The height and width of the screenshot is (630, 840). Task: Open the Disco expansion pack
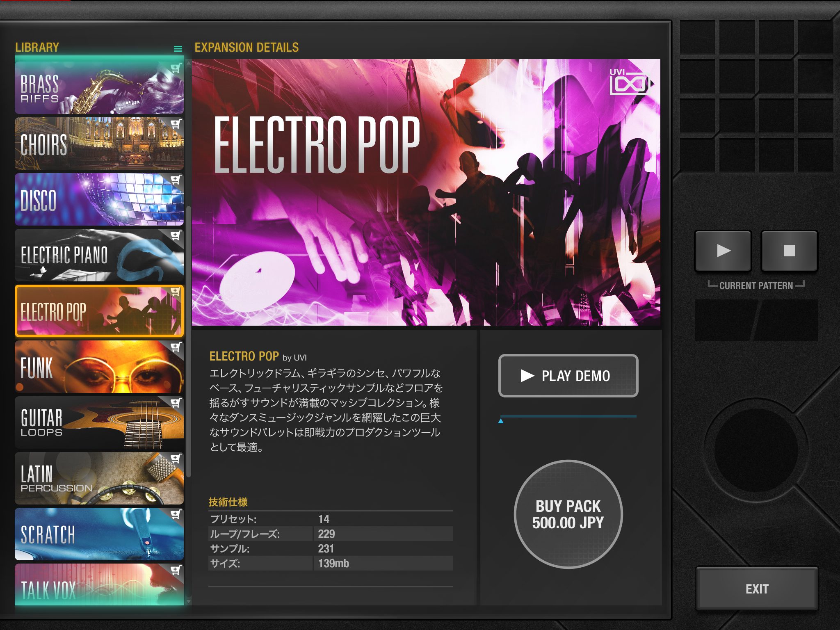[99, 199]
